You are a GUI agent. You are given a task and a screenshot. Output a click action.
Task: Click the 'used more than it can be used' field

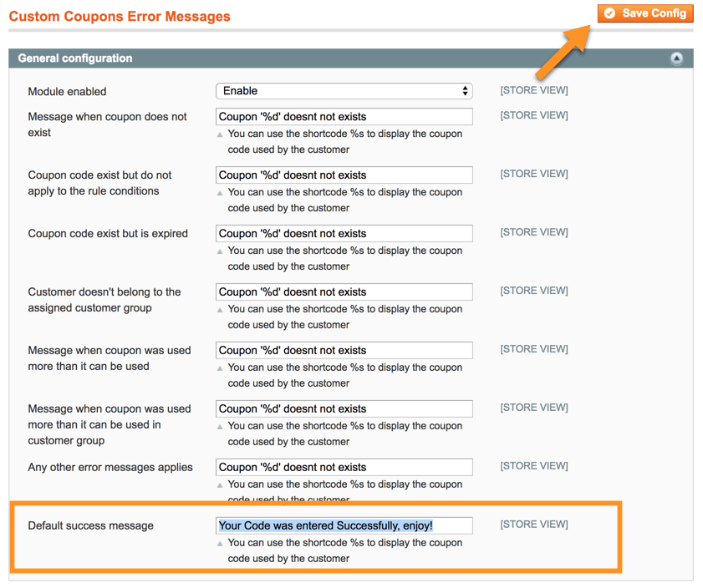344,351
